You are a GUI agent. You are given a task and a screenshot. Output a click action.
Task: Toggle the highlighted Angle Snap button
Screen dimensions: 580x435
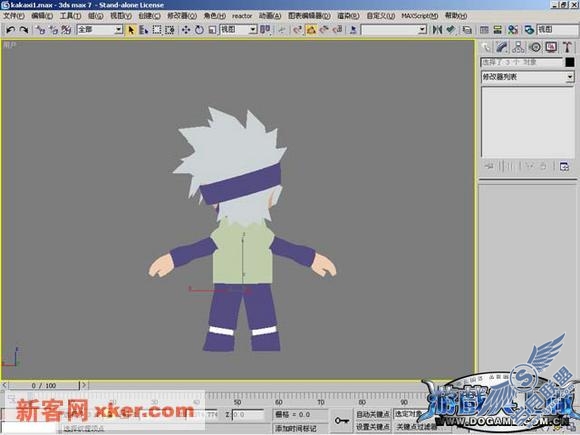coord(311,30)
